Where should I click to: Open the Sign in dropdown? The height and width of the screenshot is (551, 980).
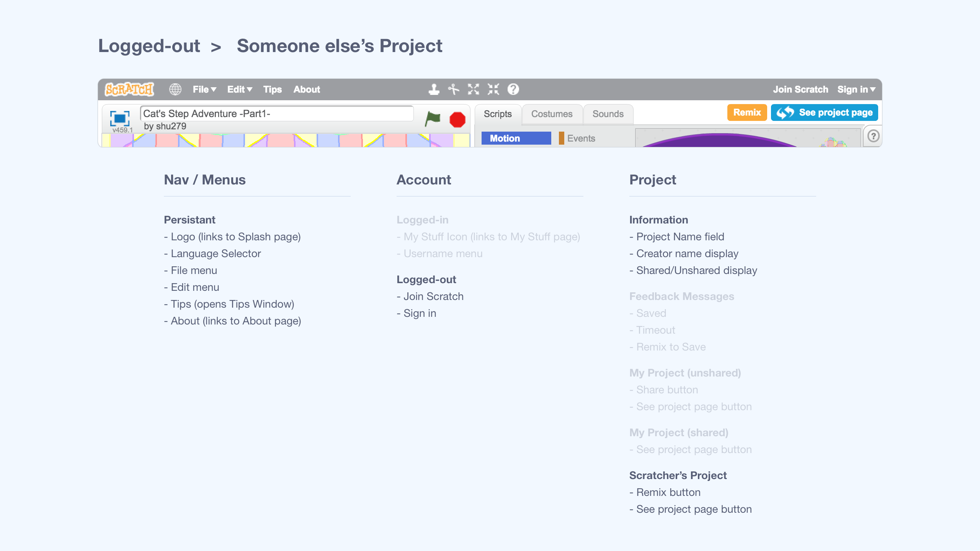(x=856, y=89)
